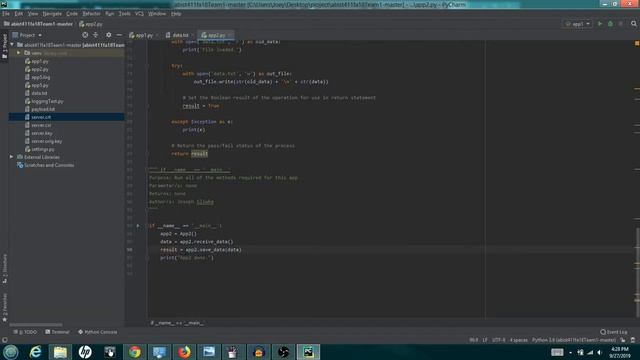Click the editor vertical scrollbar thumb
Viewport: 640px width, 360px height.
point(637,271)
